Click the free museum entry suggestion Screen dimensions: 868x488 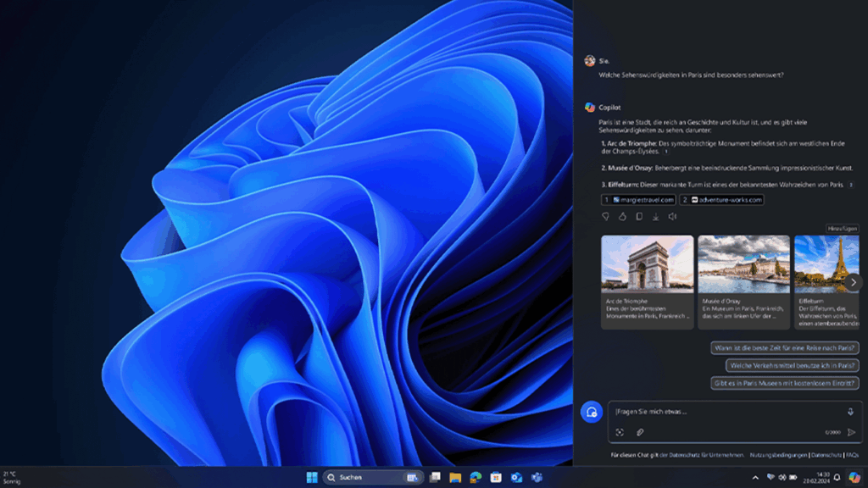coord(785,383)
